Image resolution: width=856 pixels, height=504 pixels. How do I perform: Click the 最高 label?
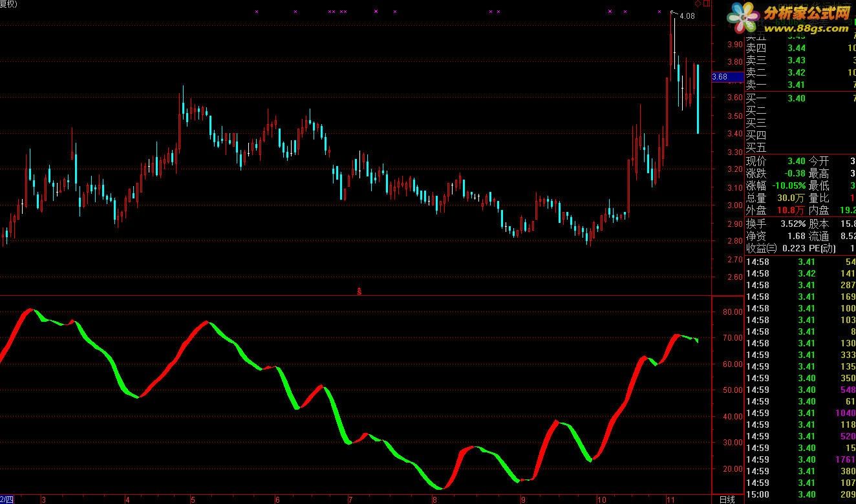tap(819, 174)
